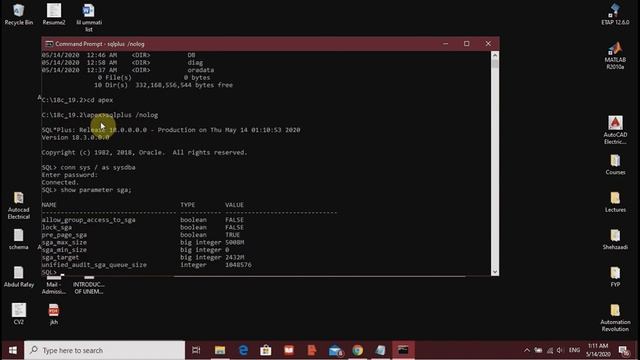This screenshot has height=360, width=640.
Task: Click the scrollbar up arrow in Command Prompt
Action: tap(495, 55)
